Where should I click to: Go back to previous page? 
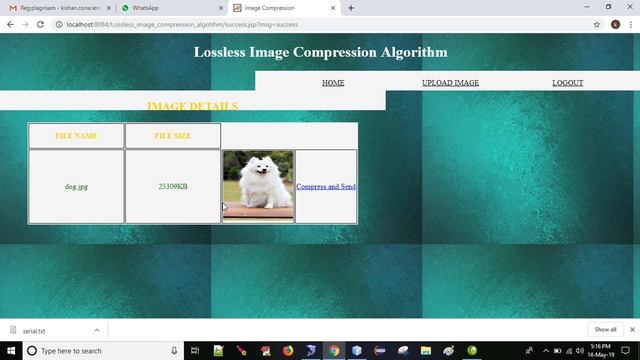[x=10, y=24]
